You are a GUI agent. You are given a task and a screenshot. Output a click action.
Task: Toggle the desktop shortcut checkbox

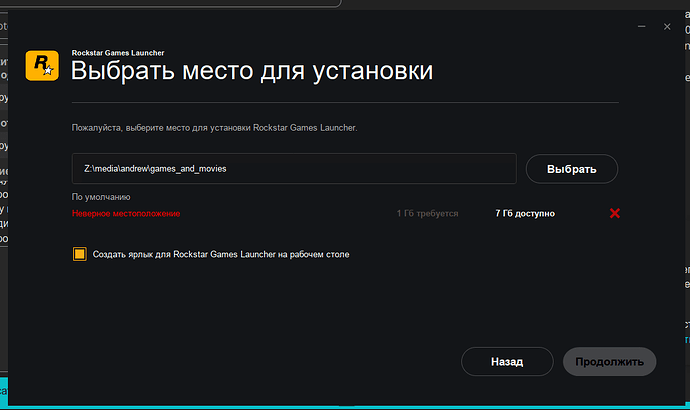click(x=80, y=254)
